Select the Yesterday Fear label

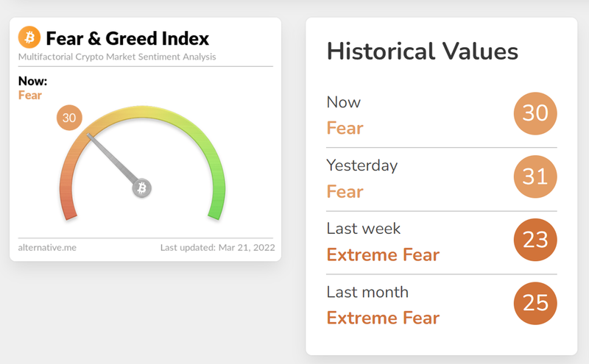345,191
